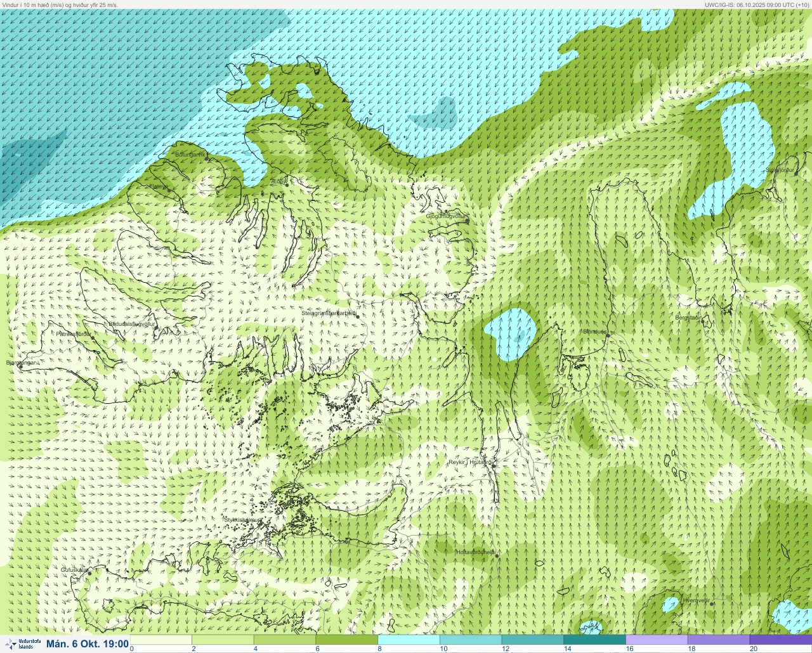The height and width of the screenshot is (653, 812).
Task: Click the Bolungarvík station marker
Action: tap(207, 158)
